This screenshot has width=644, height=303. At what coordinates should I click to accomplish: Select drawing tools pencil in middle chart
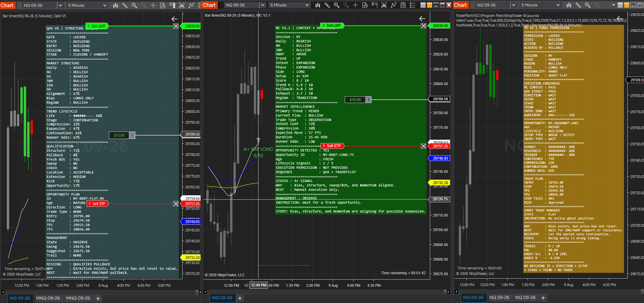(x=327, y=5)
